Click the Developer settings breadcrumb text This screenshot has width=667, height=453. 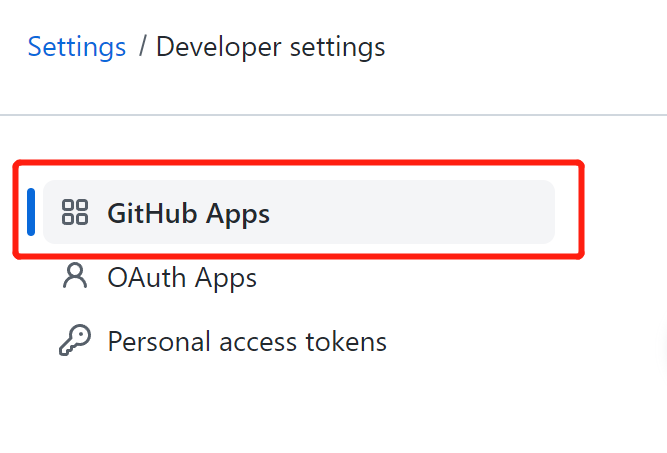click(x=270, y=47)
